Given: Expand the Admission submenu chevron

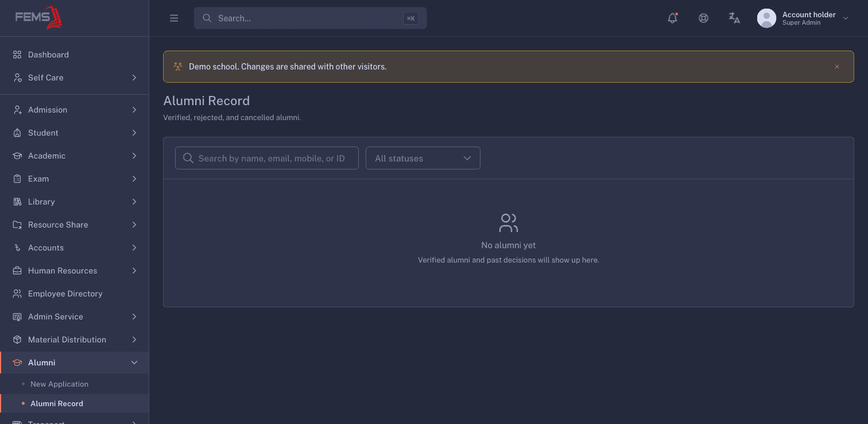Looking at the screenshot, I should pyautogui.click(x=134, y=110).
